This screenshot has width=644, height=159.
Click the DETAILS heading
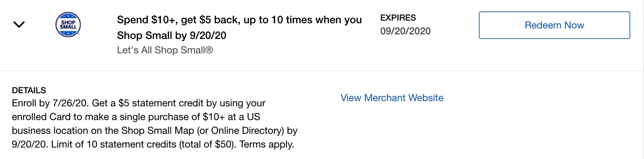[x=29, y=90]
